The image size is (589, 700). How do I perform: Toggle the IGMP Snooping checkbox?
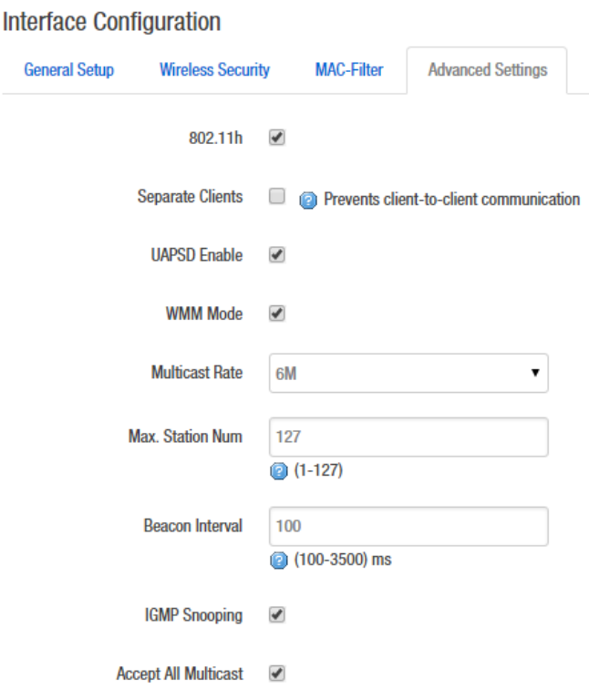(x=277, y=615)
